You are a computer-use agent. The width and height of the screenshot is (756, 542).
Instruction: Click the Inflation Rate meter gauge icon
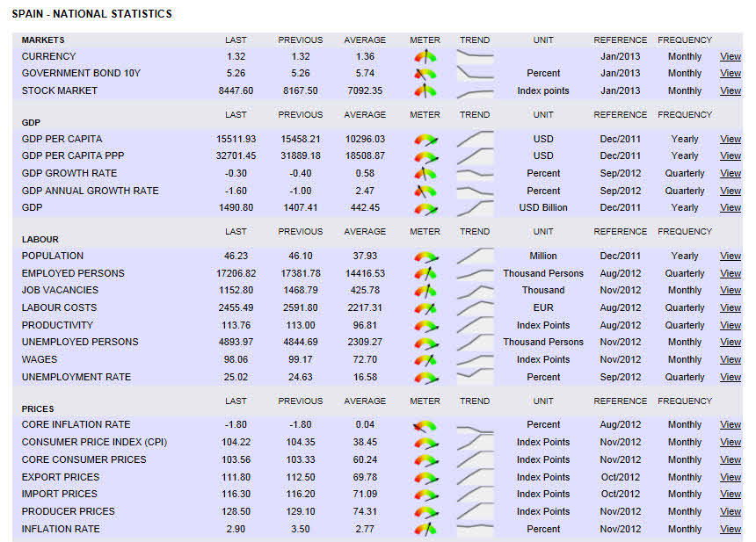(425, 529)
